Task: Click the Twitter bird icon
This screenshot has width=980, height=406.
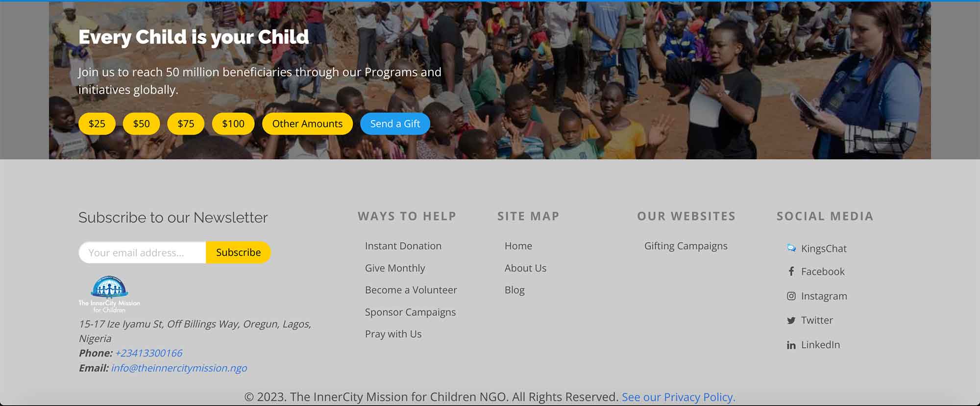Action: point(791,320)
